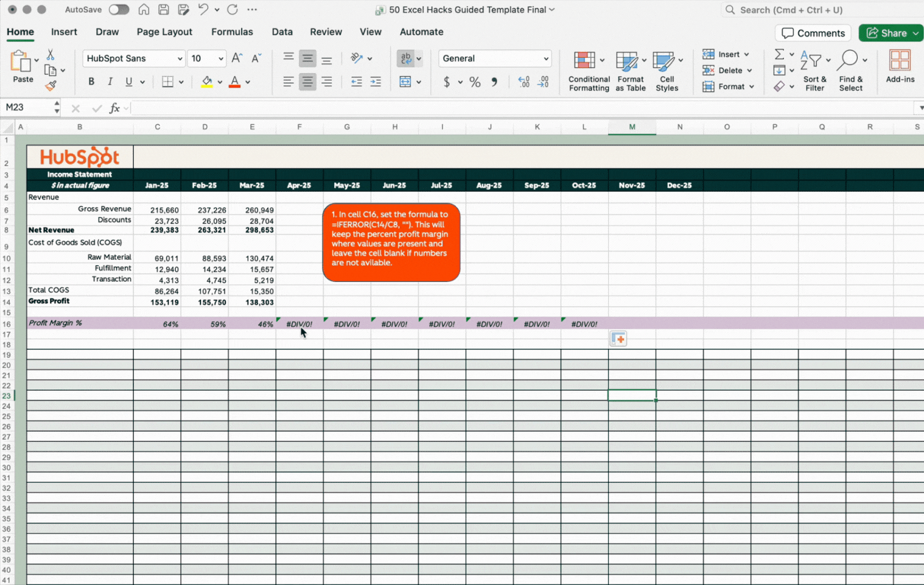Toggle Bold formatting

coord(91,82)
